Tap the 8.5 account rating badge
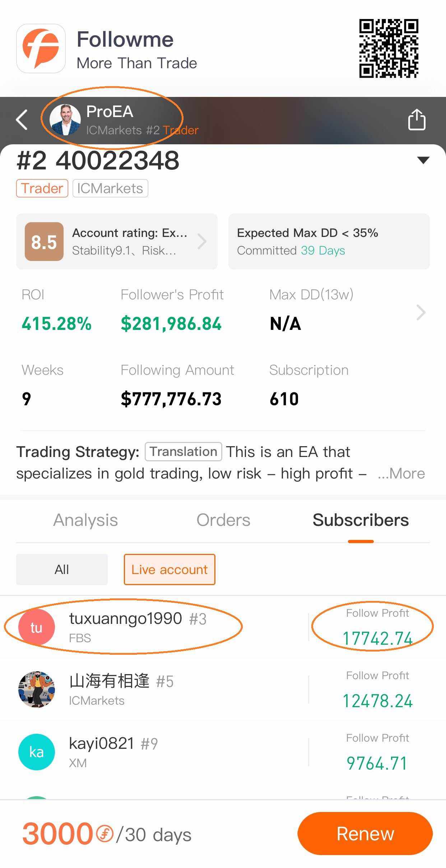 point(44,242)
